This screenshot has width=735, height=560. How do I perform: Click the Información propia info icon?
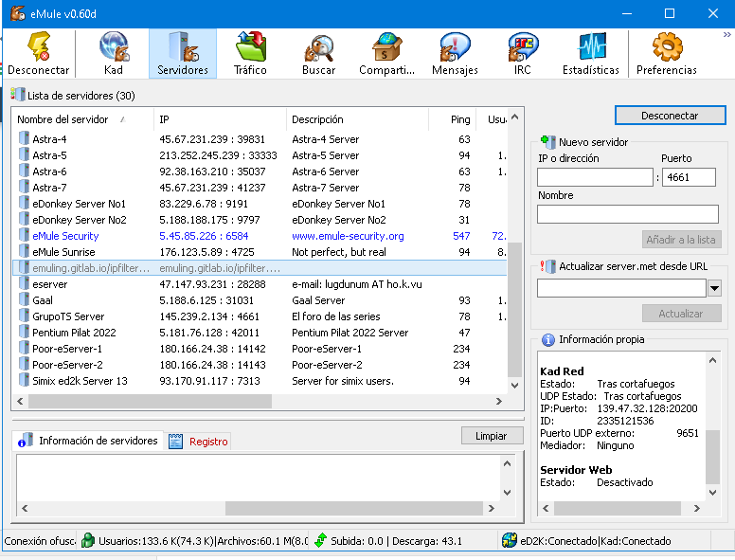point(547,339)
